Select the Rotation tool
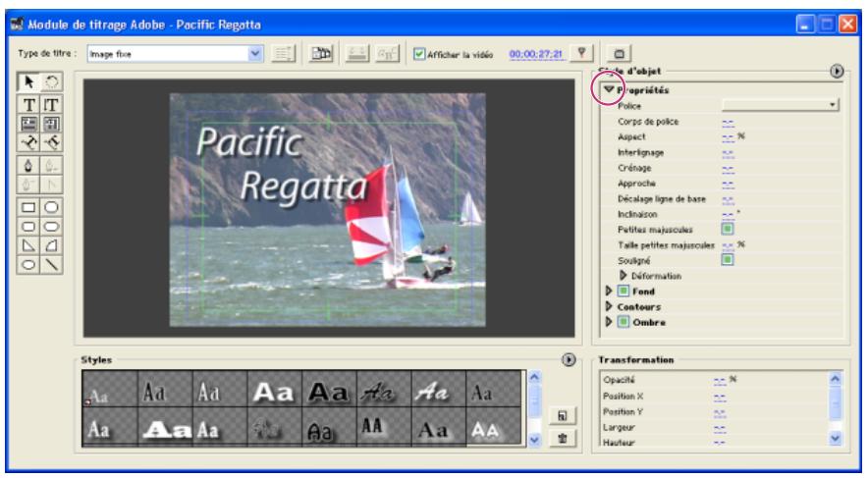This screenshot has width=868, height=478. tap(51, 81)
